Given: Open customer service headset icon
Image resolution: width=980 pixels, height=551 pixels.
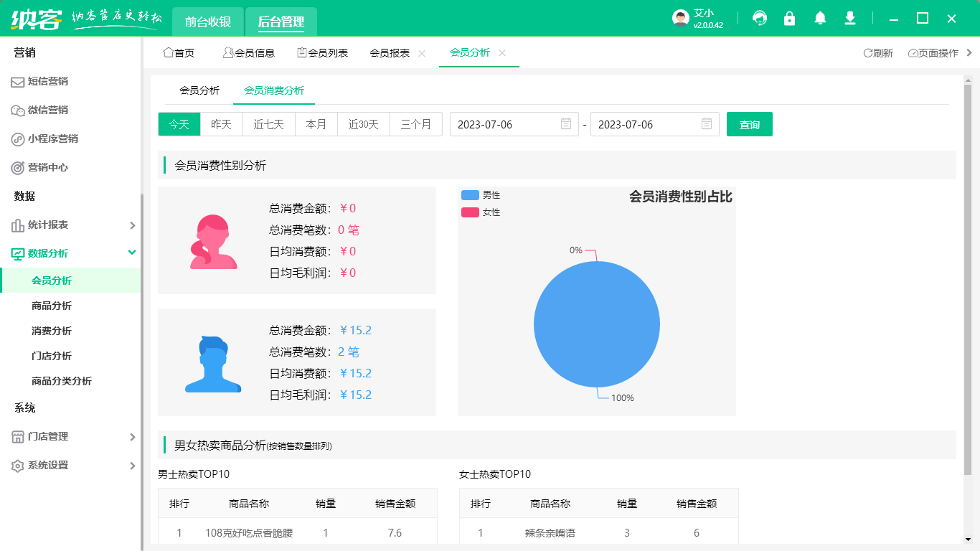Looking at the screenshot, I should 759,18.
